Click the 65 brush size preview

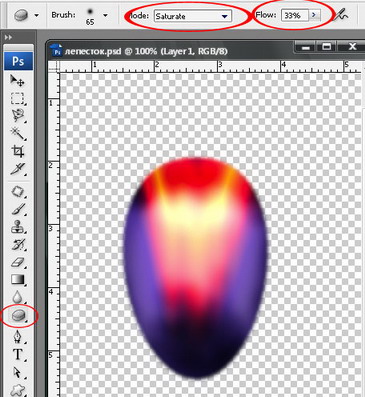tap(90, 16)
